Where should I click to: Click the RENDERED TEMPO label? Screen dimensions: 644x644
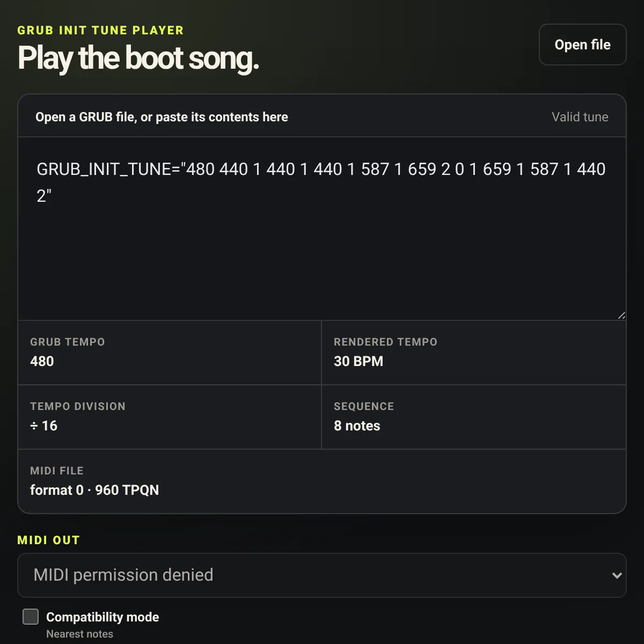pyautogui.click(x=385, y=342)
